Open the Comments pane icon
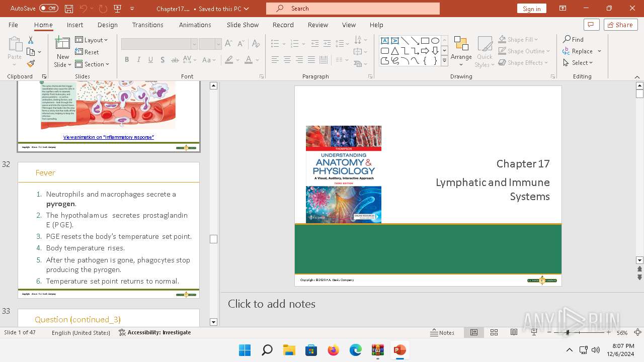This screenshot has width=644, height=362. (591, 25)
